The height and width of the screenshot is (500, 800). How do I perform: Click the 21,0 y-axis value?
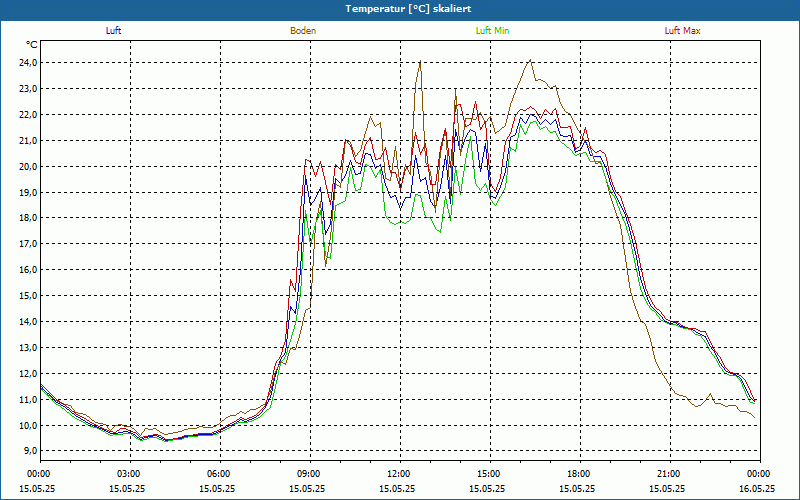[x=28, y=141]
